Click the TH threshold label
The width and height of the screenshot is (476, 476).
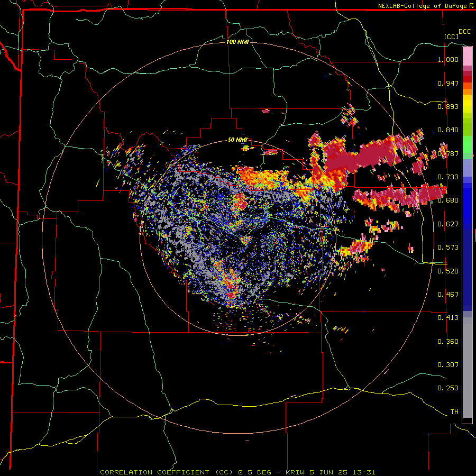[454, 412]
